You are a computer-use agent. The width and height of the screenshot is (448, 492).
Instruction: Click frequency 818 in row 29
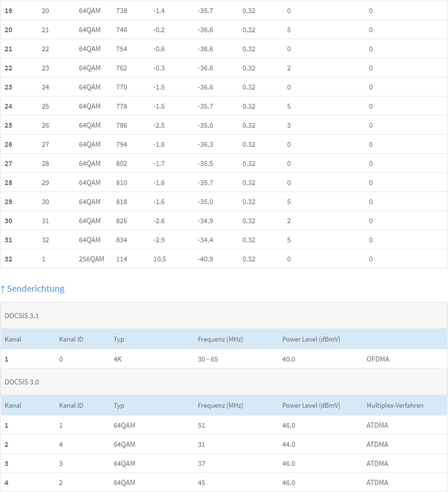click(122, 202)
